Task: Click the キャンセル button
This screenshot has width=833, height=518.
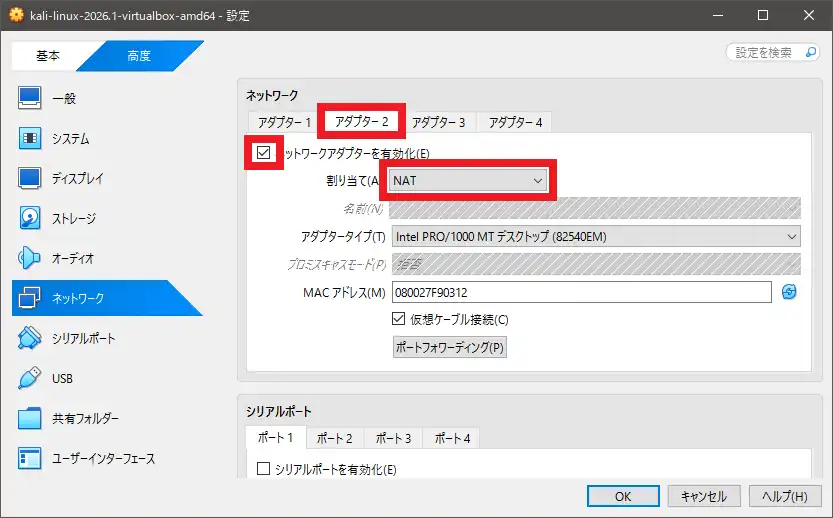Action: pyautogui.click(x=704, y=496)
